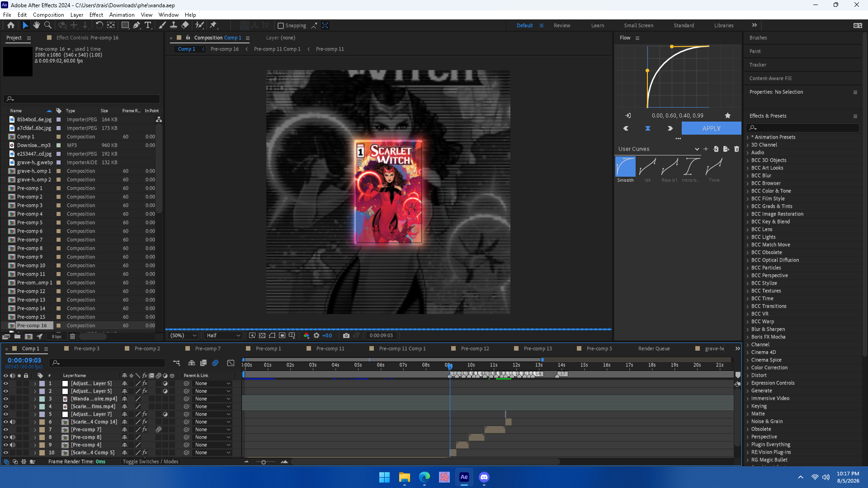
Task: Enable motion blur for timeline layers
Action: pyautogui.click(x=215, y=363)
